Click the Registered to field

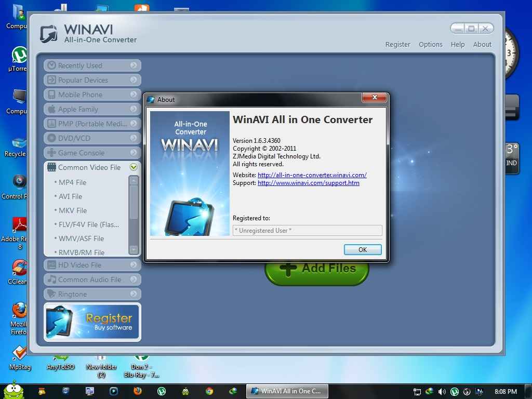308,230
